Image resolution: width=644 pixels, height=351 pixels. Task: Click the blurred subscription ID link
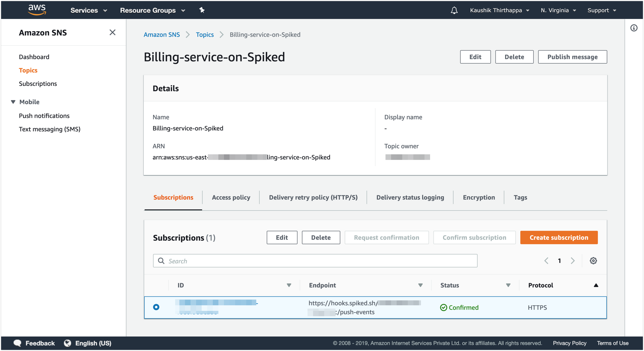[x=216, y=307]
